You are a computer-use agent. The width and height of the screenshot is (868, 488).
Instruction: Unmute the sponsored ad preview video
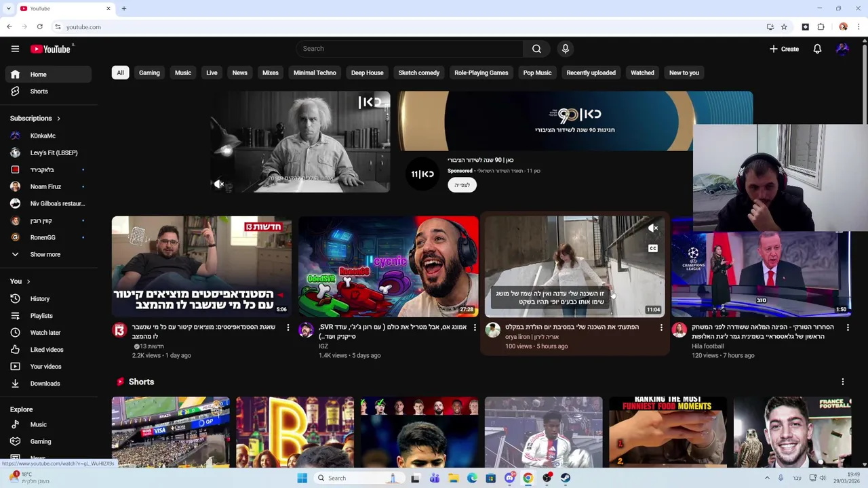point(219,184)
